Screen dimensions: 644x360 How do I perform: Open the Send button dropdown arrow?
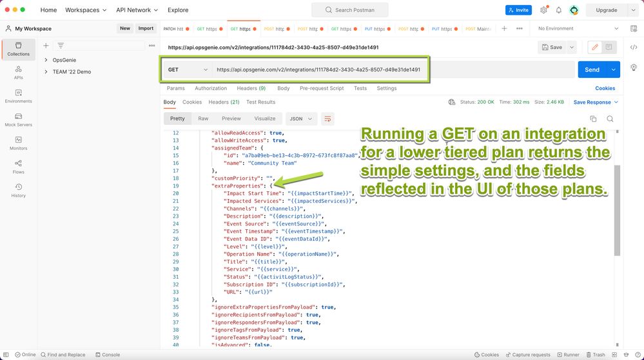click(614, 70)
